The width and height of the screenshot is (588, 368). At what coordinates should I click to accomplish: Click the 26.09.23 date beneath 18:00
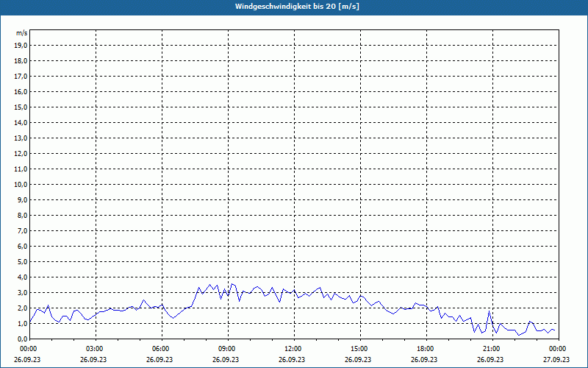tap(424, 359)
